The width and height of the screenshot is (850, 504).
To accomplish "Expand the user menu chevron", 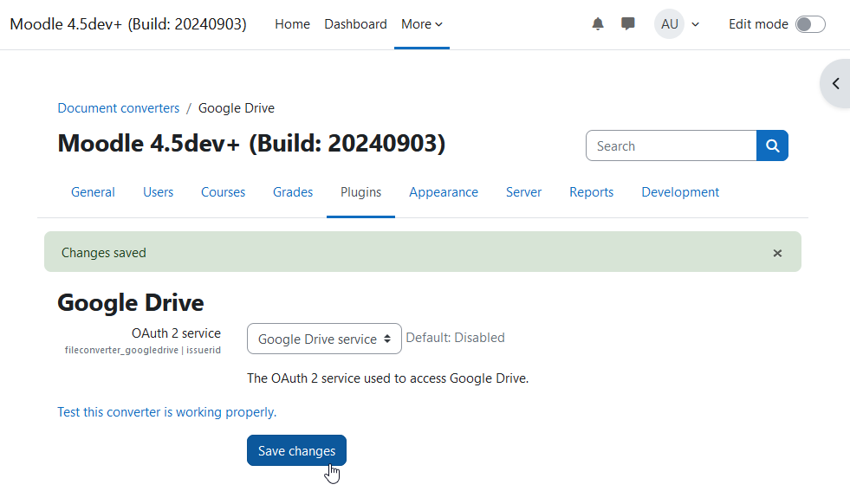I will point(696,24).
